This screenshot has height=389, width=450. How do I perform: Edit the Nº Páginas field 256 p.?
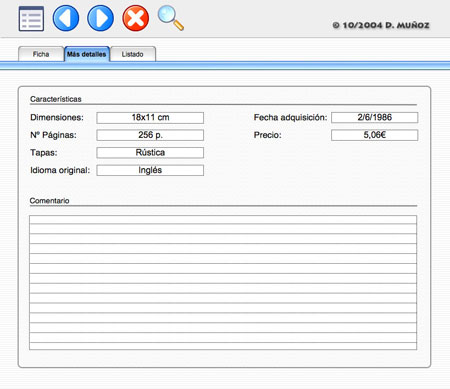150,135
